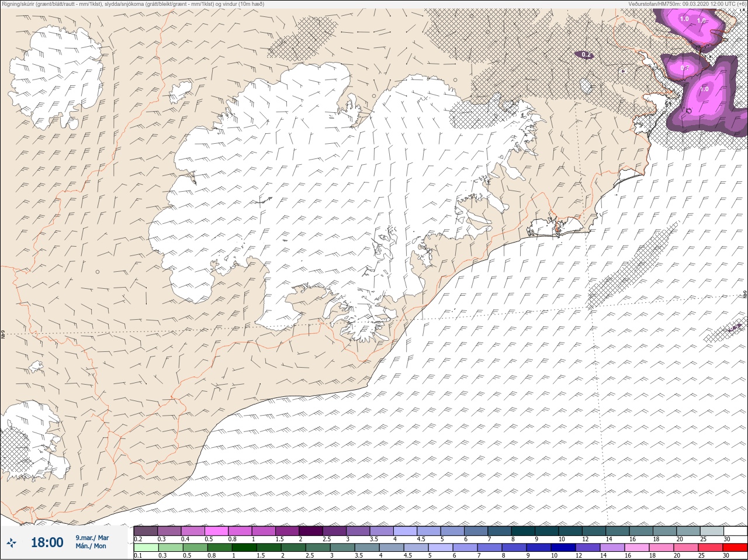The height and width of the screenshot is (560, 748).
Task: Click the small purple arrow patch at the map's right edge
Action: click(x=735, y=327)
